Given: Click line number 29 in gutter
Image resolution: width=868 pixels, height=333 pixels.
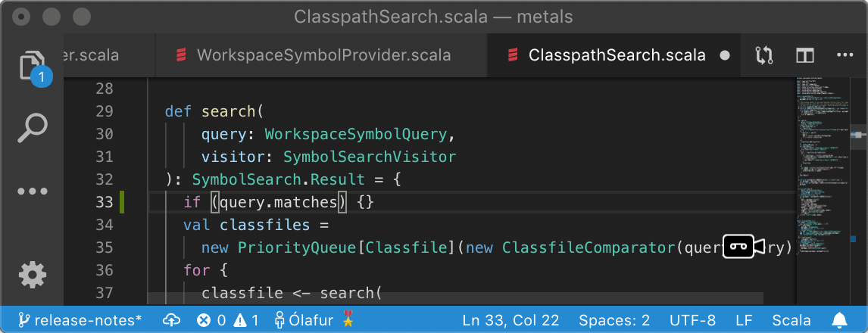Looking at the screenshot, I should tap(104, 112).
